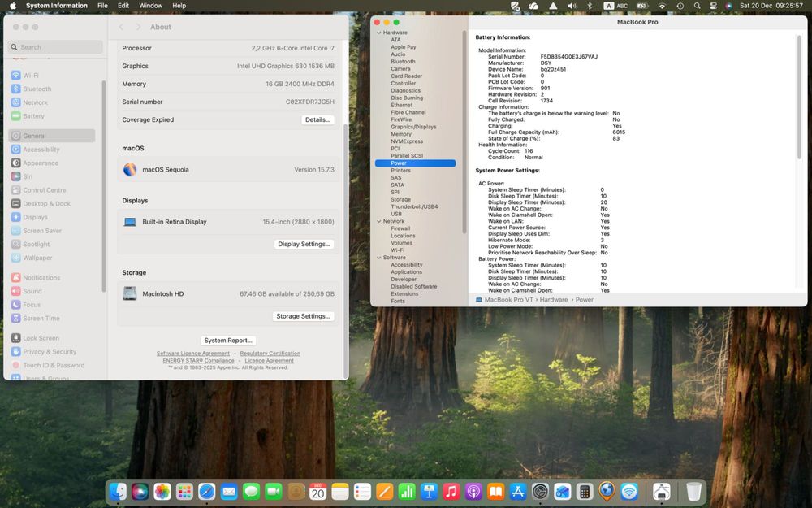The image size is (812, 508).
Task: Open Display Settings... button
Action: (x=304, y=244)
